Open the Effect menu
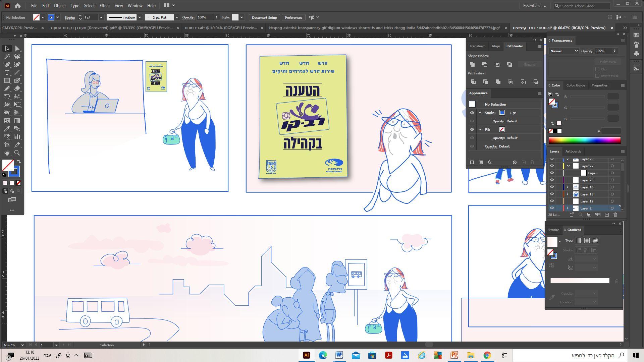 104,6
